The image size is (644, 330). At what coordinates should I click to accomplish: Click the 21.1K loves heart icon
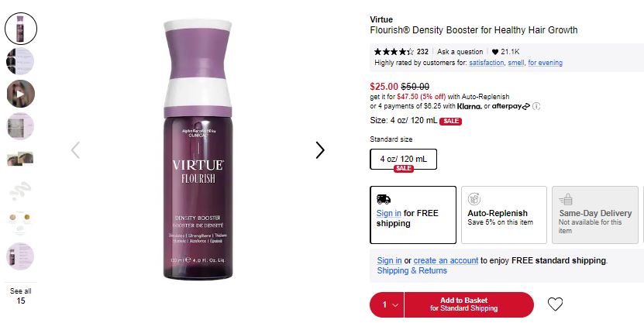coord(495,52)
